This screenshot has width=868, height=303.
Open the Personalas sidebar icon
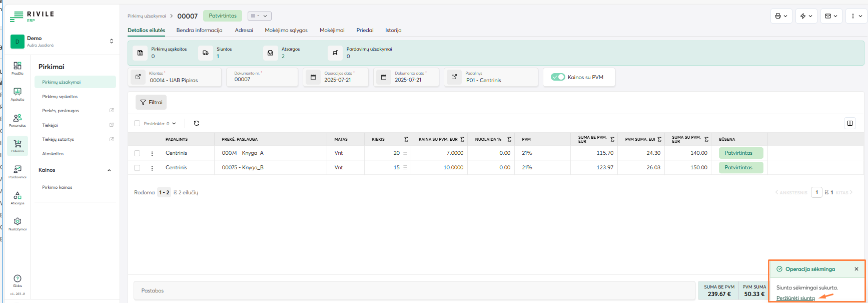pyautogui.click(x=18, y=119)
